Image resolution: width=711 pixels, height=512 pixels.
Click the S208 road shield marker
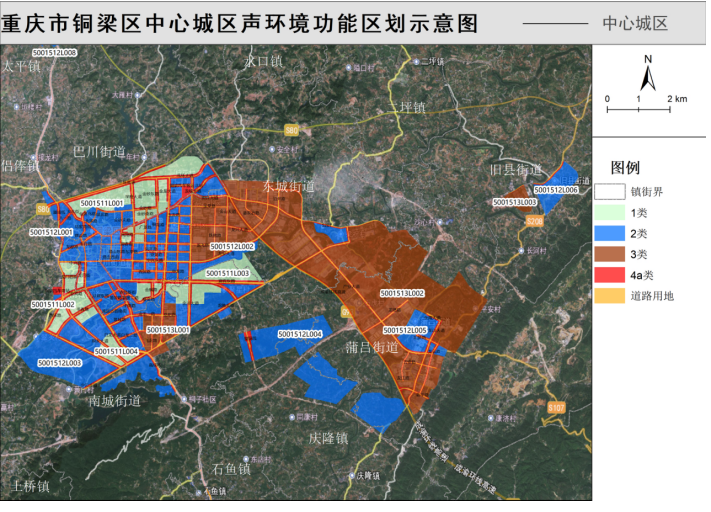click(534, 220)
